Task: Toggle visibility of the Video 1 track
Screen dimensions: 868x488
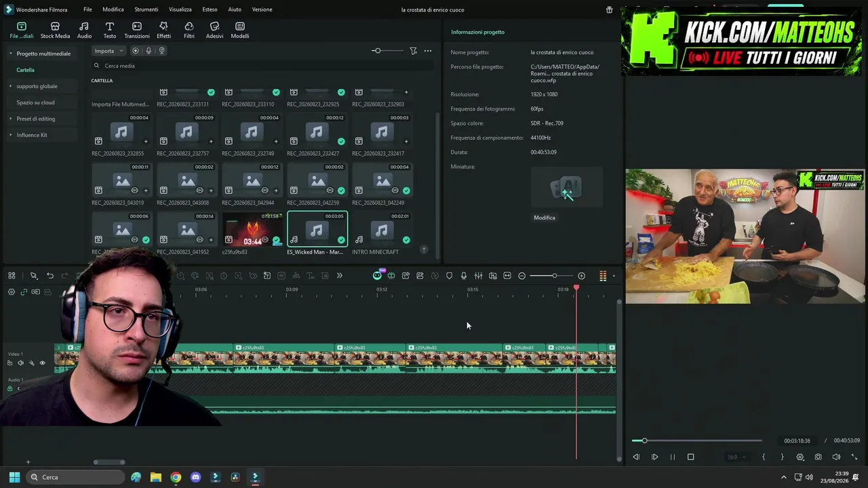Action: click(x=42, y=363)
